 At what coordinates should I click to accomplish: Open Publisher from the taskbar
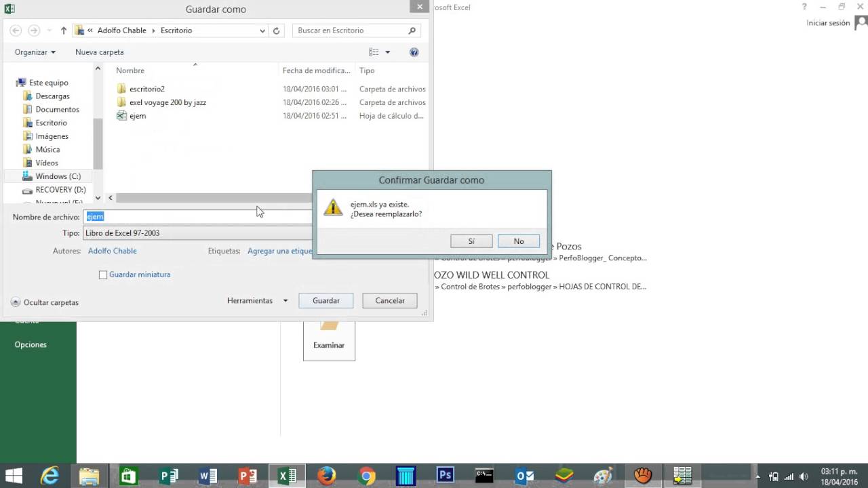point(169,476)
